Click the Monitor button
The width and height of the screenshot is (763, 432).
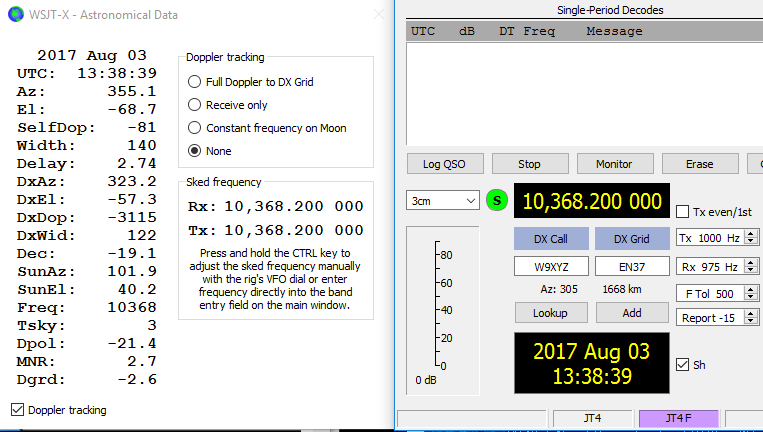614,164
